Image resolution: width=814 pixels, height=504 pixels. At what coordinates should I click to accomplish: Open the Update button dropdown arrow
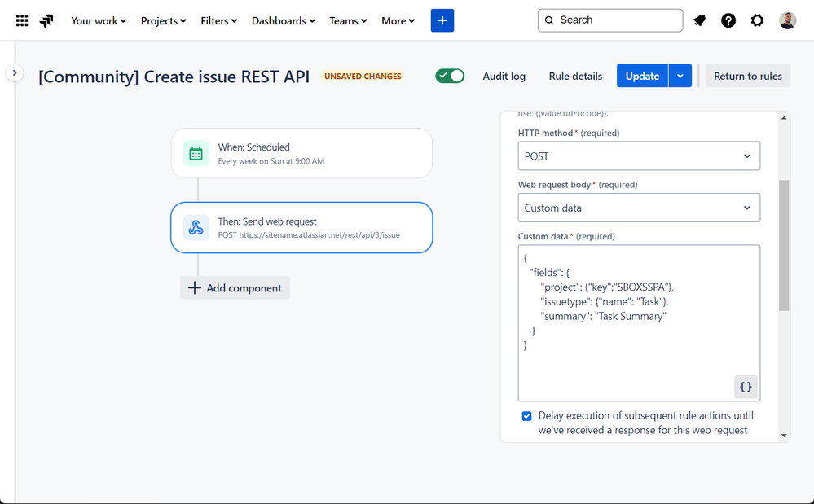coord(680,76)
